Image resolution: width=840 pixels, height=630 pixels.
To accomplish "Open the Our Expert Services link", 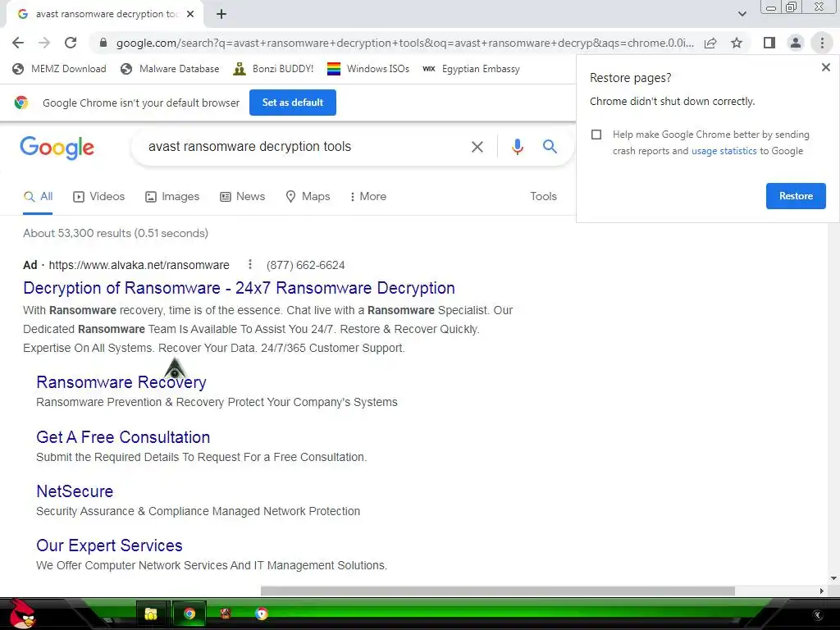I will click(109, 546).
